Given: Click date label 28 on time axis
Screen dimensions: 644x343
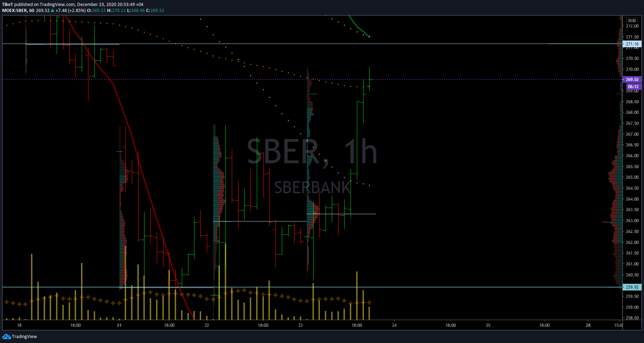Looking at the screenshot, I should tap(588, 325).
